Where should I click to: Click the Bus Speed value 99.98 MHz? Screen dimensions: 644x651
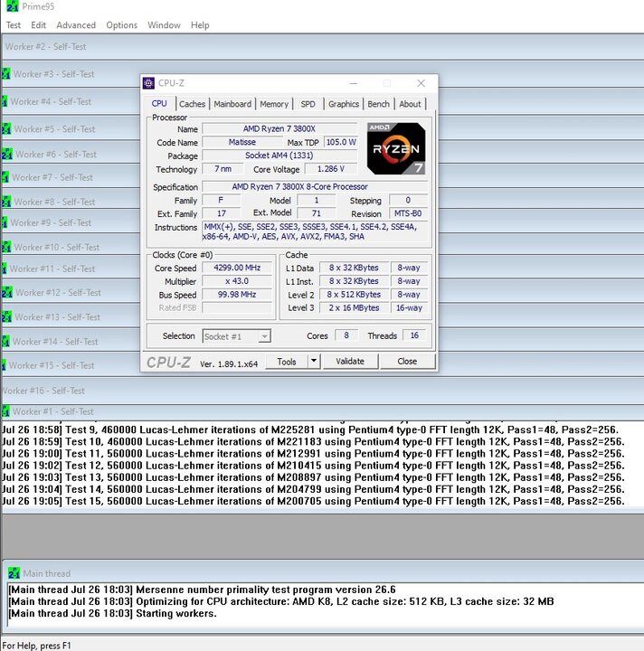point(237,295)
